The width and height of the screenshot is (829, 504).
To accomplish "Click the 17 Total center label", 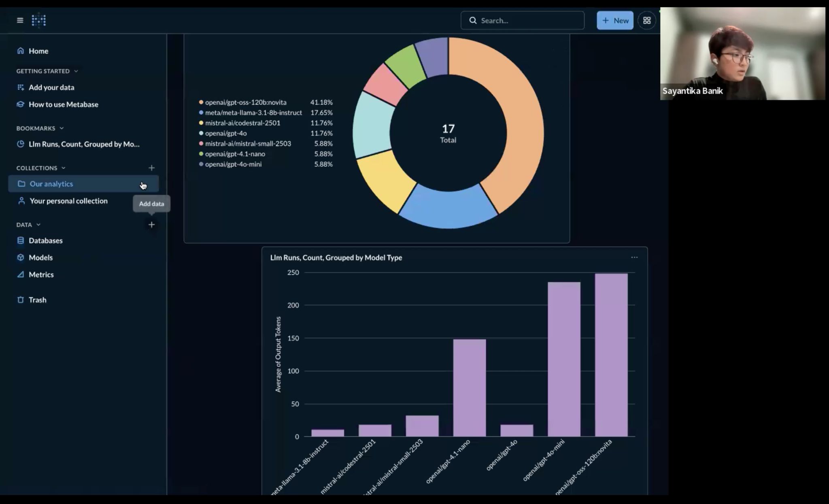I will [x=448, y=133].
